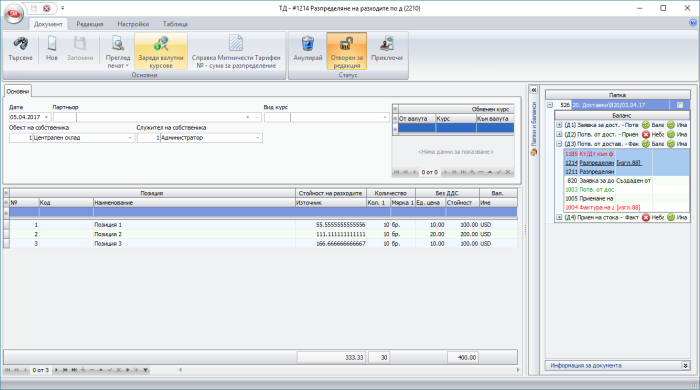Image resolution: width=700 pixels, height=390 pixels.
Task: Click the Папки и баланси house icon
Action: coord(533,152)
